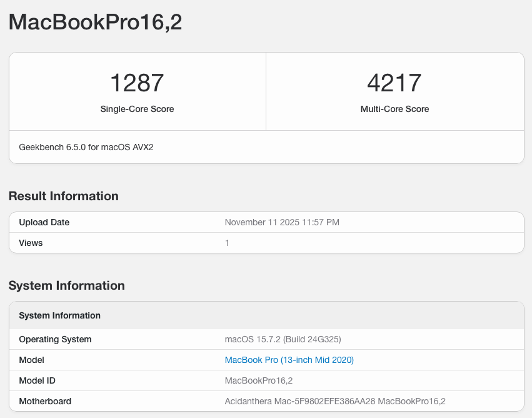Select the Model row label
The image size is (532, 418).
point(31,360)
